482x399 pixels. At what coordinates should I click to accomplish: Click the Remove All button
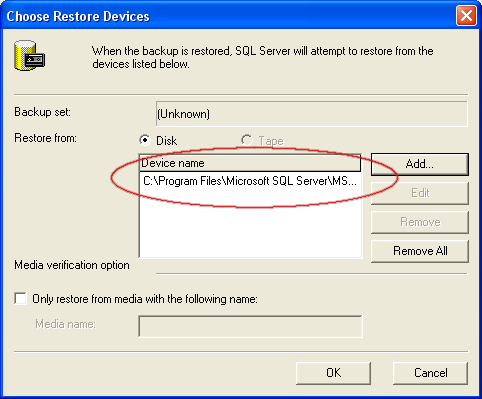coord(420,251)
